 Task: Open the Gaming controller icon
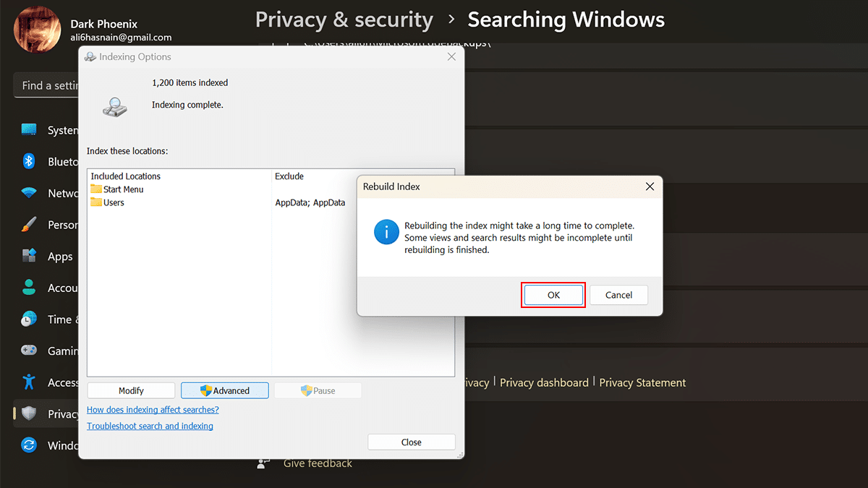coord(29,351)
